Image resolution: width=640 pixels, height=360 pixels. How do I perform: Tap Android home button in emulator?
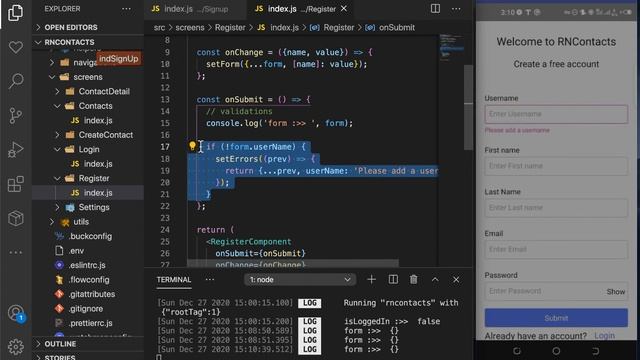[556, 351]
